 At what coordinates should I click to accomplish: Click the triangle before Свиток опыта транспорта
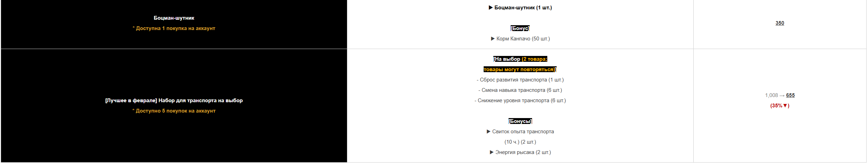488,132
